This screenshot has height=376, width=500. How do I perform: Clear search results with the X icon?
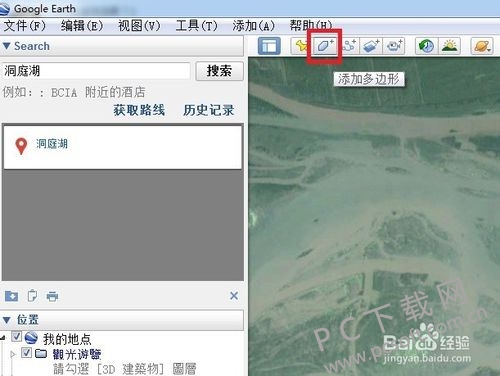pyautogui.click(x=234, y=295)
